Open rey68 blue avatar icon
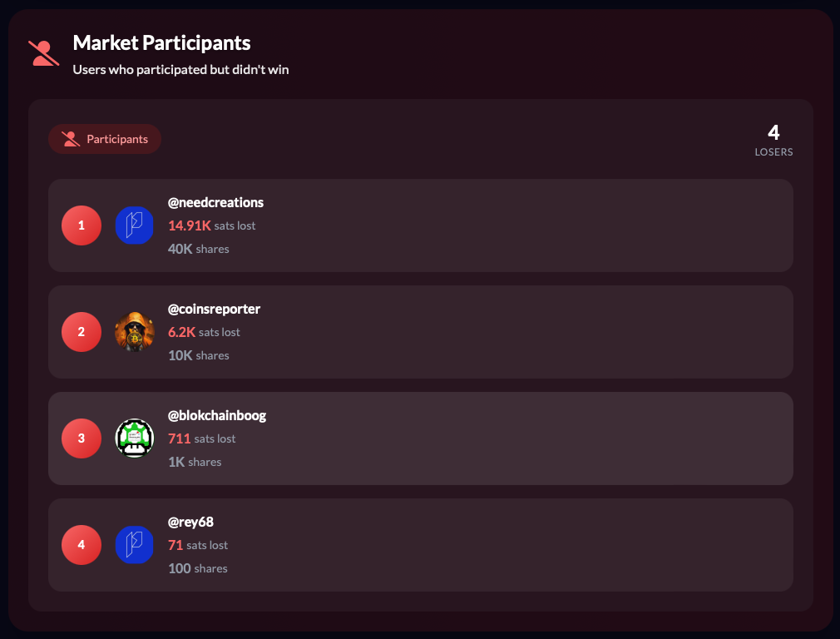 (x=135, y=545)
